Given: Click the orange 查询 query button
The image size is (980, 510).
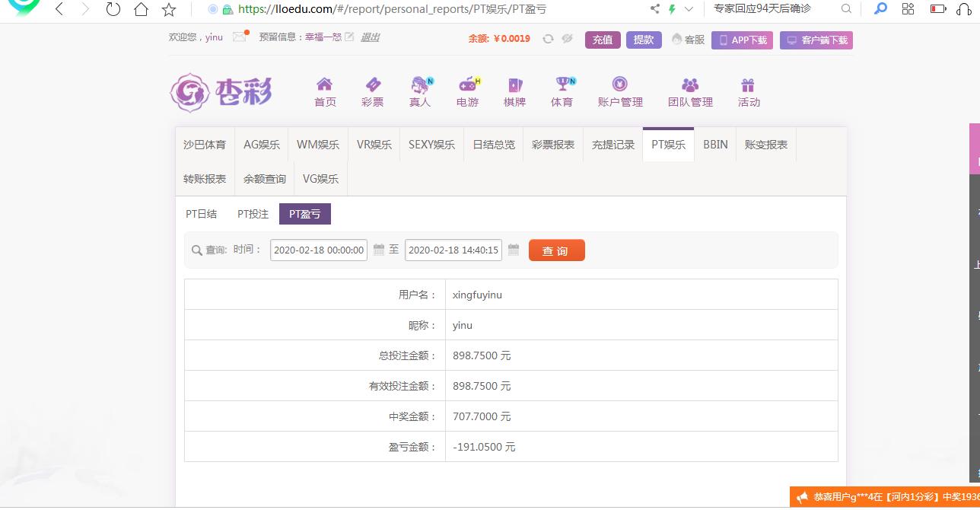Looking at the screenshot, I should [557, 250].
